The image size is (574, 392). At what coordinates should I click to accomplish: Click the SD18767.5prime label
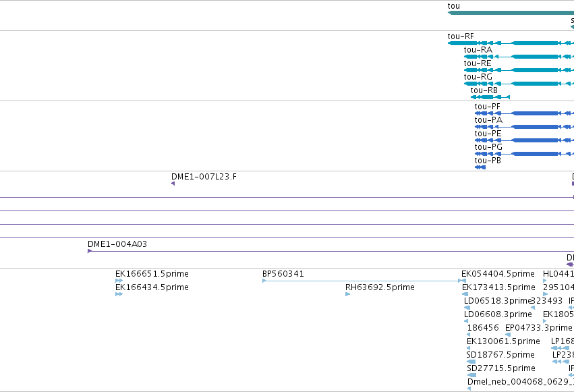click(x=500, y=355)
